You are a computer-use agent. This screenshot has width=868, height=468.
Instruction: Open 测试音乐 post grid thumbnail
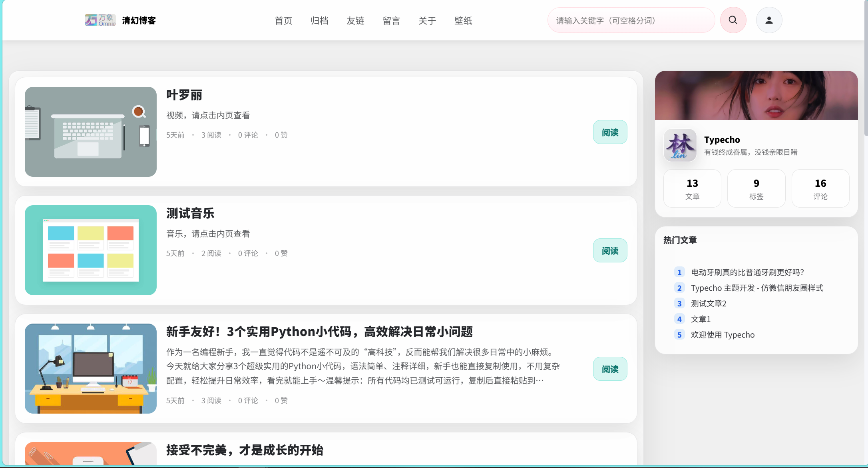(x=91, y=250)
